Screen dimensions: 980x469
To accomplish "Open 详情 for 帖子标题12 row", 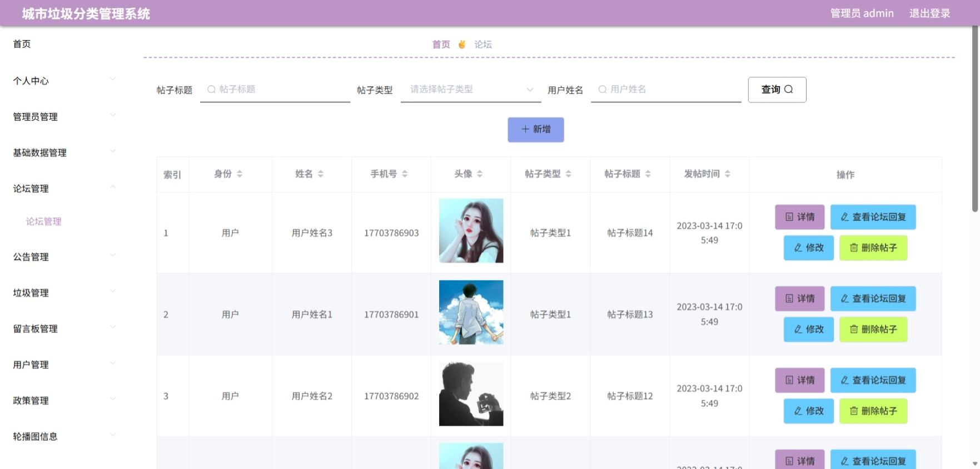I will 800,381.
